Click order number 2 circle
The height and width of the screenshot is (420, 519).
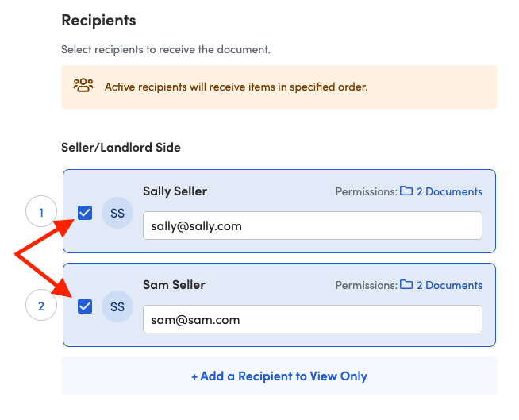pos(41,305)
